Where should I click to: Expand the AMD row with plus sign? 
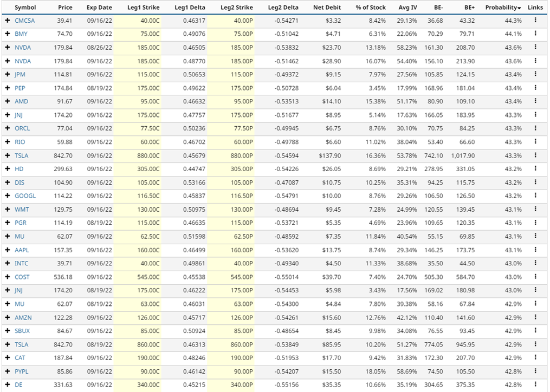coord(8,101)
